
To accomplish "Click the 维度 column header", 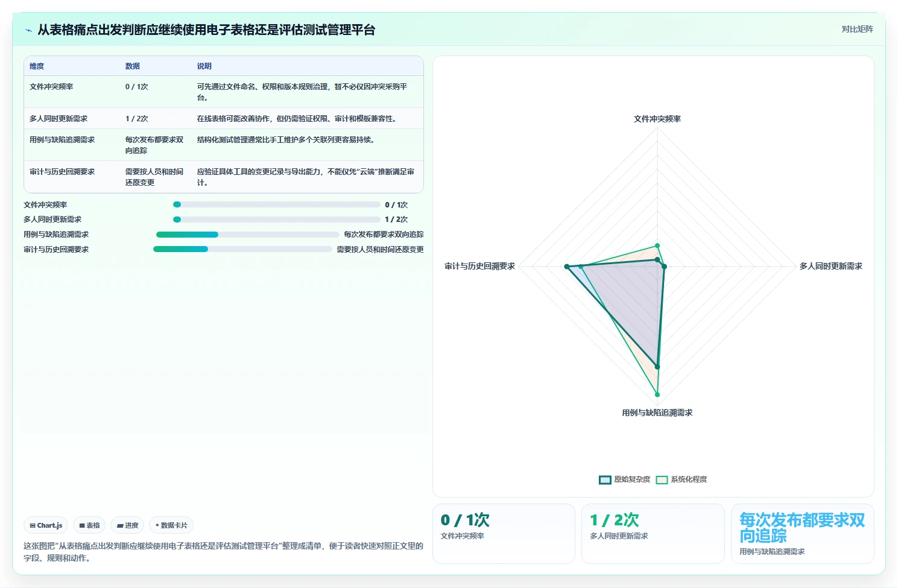I will pos(37,66).
